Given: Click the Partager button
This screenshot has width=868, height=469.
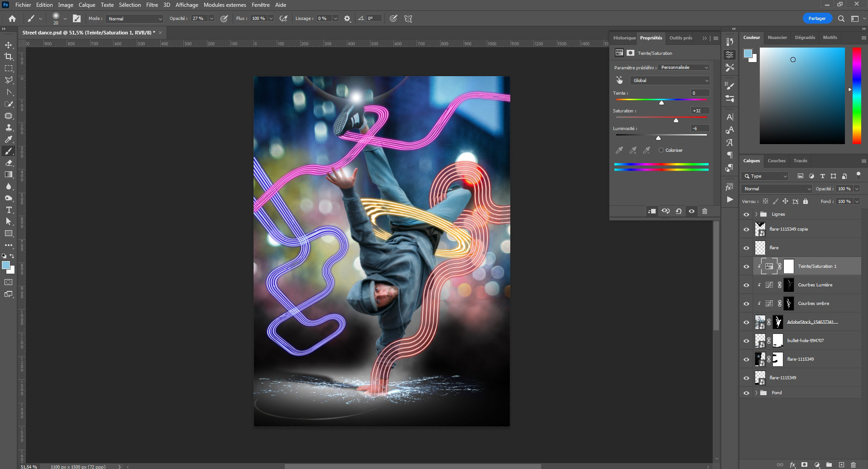Looking at the screenshot, I should (x=817, y=19).
